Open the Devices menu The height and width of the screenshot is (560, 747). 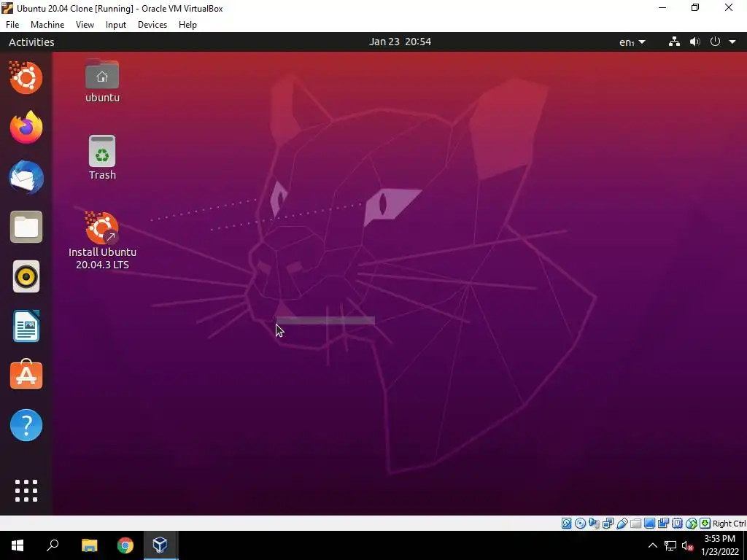click(152, 25)
